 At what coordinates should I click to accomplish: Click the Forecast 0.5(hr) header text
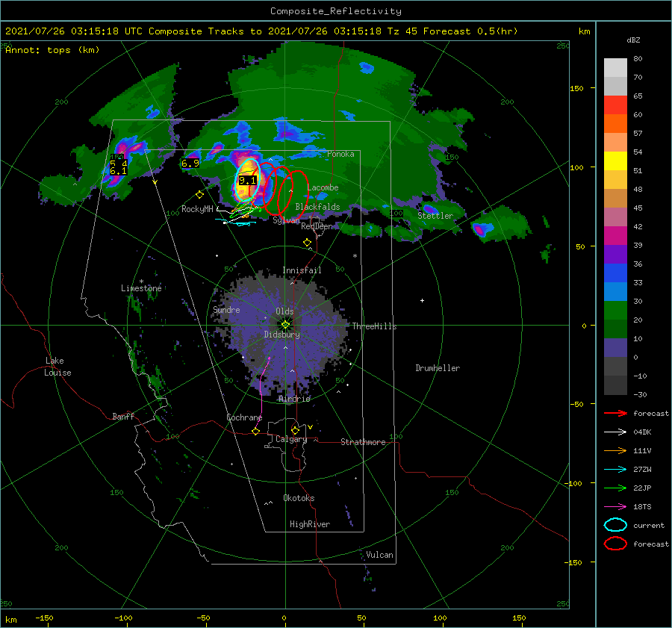point(470,31)
